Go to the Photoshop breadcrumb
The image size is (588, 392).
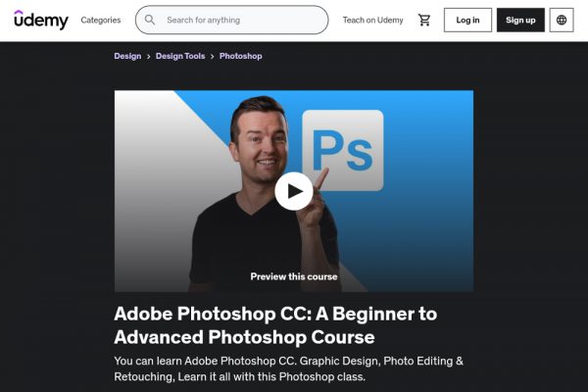[241, 56]
